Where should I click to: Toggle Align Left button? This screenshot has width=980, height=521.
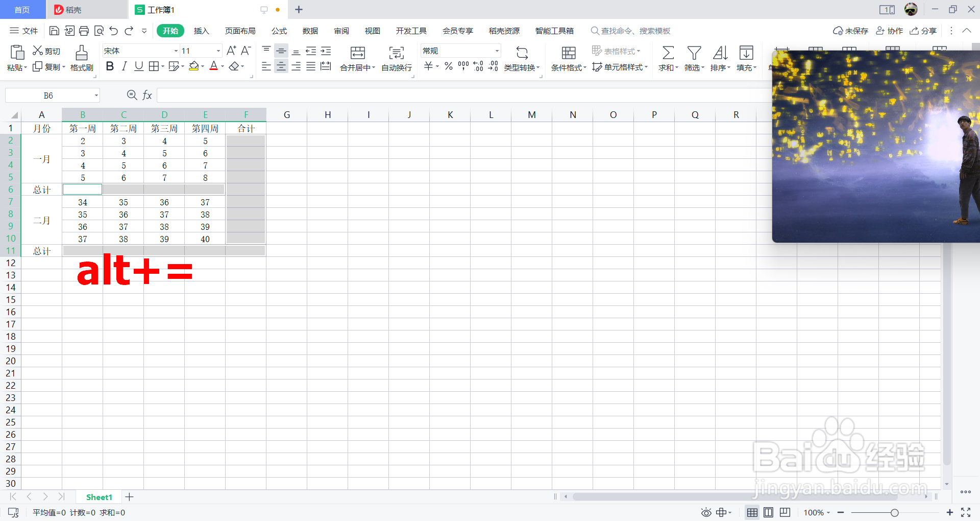coord(266,66)
